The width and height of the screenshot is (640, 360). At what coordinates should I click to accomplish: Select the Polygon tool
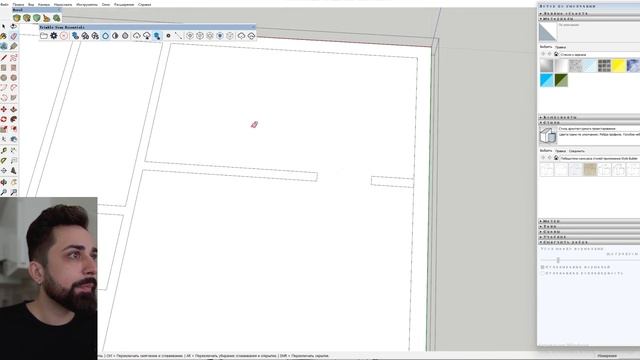pos(13,77)
